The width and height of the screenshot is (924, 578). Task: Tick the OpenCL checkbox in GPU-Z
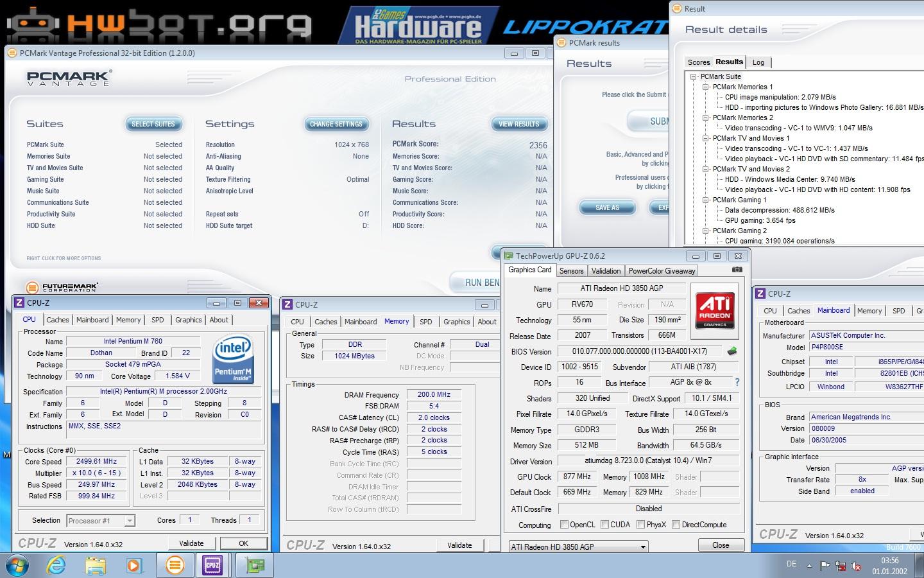click(x=564, y=525)
